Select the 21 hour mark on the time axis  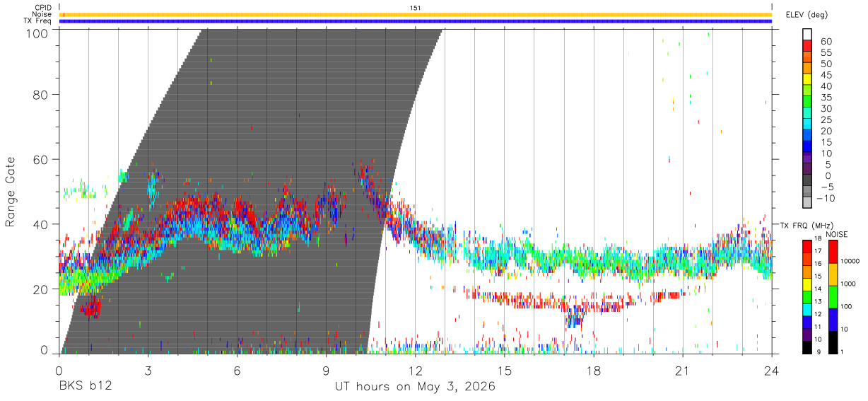click(683, 369)
